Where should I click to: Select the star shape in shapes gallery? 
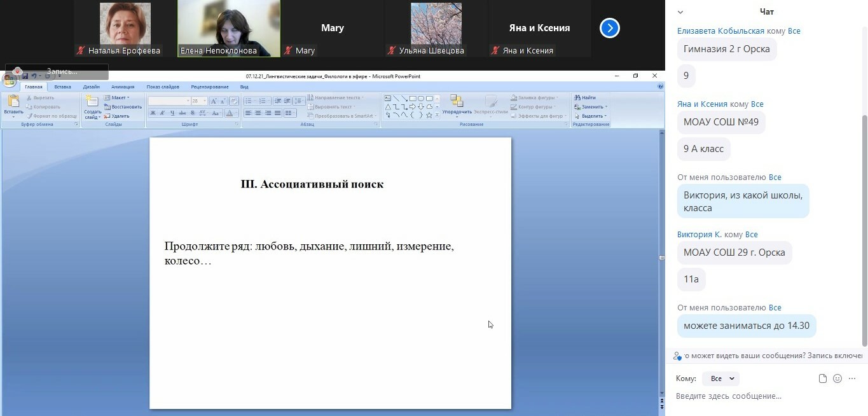pos(429,115)
